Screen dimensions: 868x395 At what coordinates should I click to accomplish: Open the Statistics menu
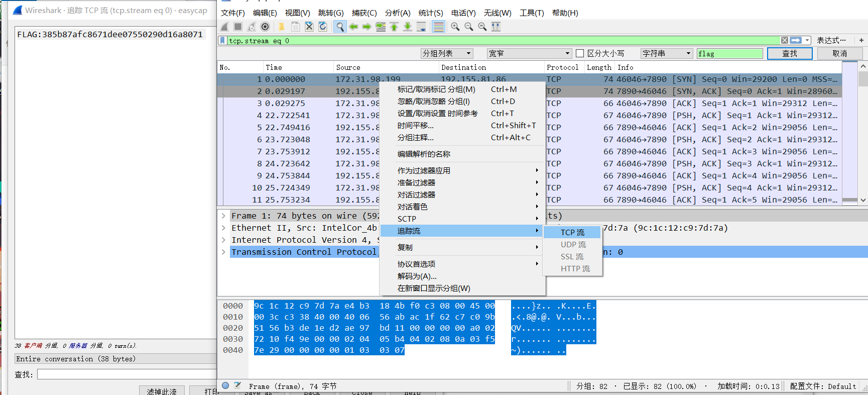(431, 13)
